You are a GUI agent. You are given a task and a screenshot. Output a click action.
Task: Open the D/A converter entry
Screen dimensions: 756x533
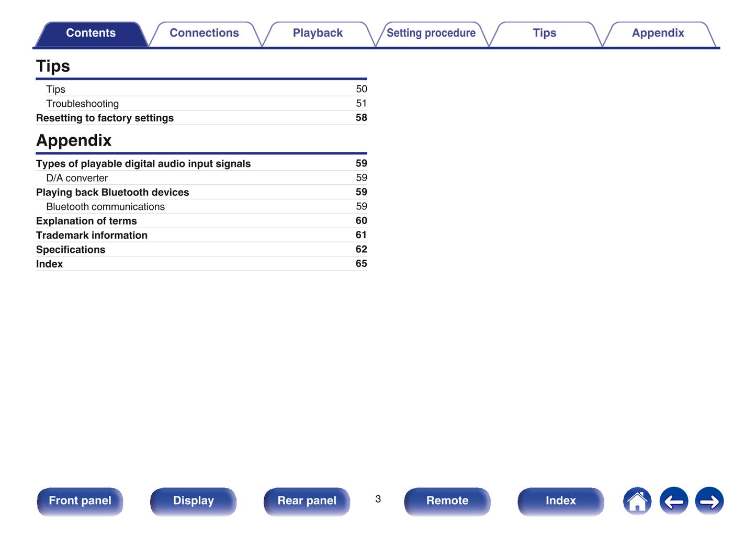click(x=77, y=178)
